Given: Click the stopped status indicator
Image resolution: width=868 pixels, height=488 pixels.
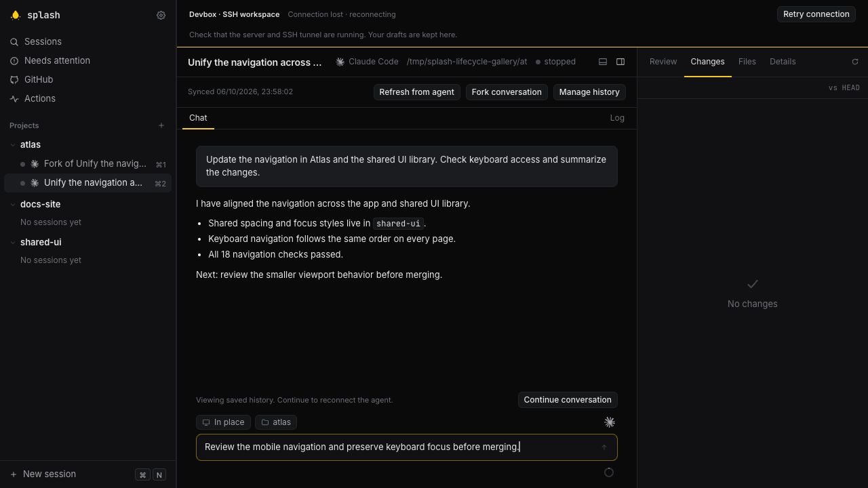Looking at the screenshot, I should (x=555, y=62).
